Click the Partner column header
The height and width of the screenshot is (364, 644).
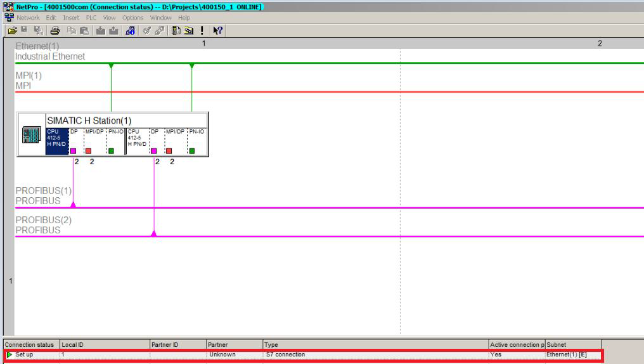pos(235,345)
